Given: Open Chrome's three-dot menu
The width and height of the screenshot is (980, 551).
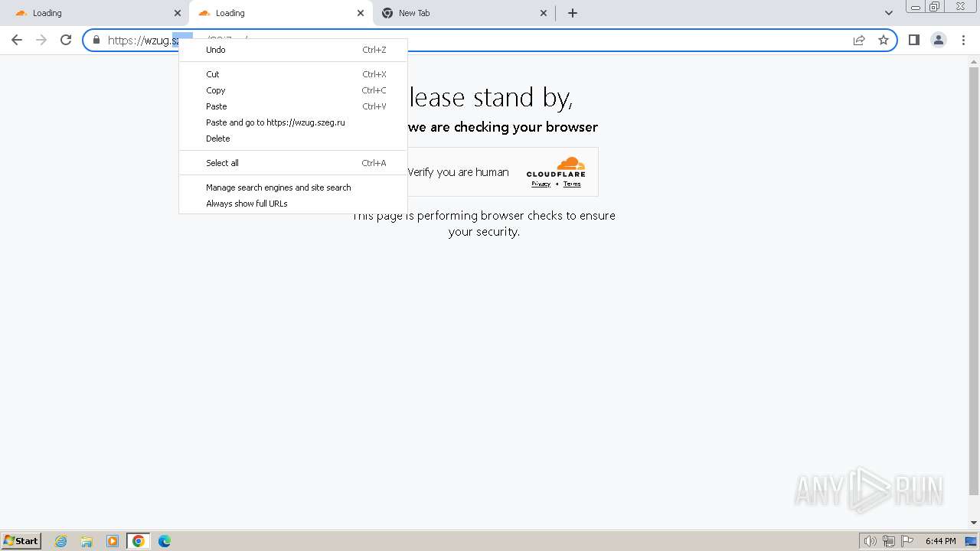Looking at the screenshot, I should (964, 40).
